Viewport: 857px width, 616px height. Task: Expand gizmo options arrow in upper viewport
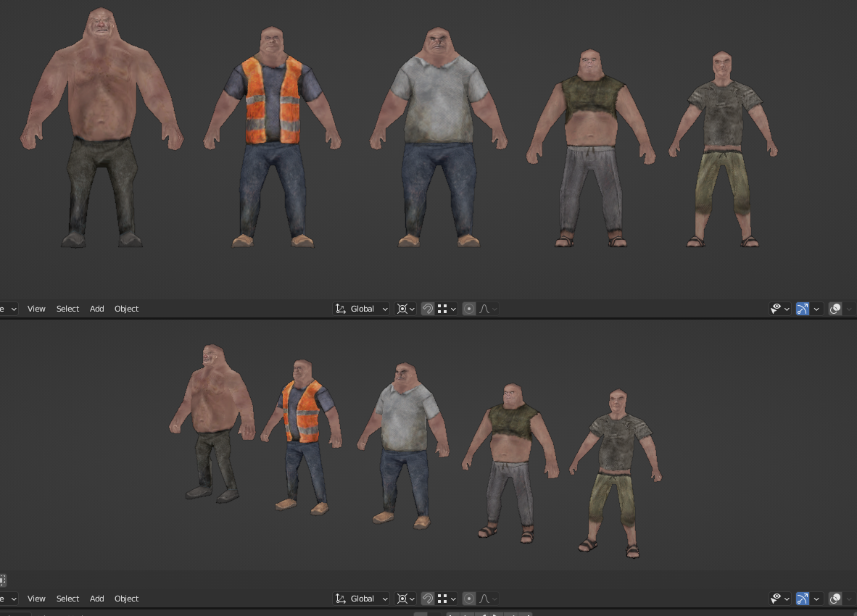point(816,309)
